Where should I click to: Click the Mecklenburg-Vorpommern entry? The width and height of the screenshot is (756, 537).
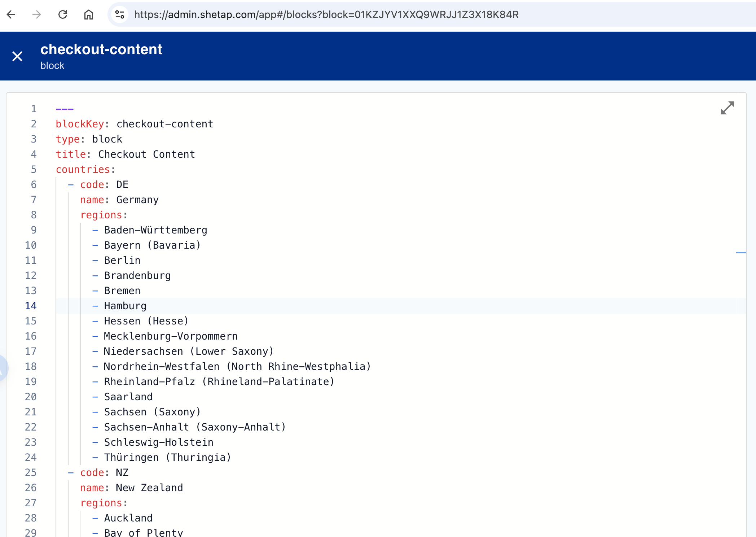tap(171, 336)
